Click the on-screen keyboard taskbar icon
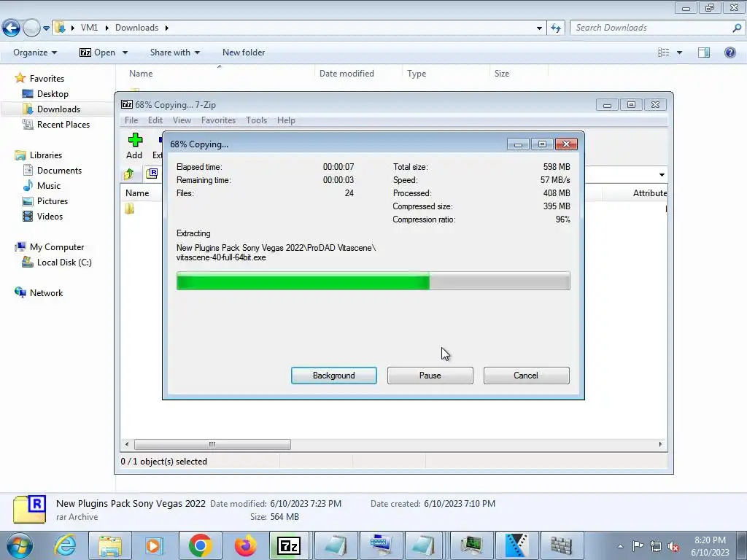The height and width of the screenshot is (560, 747). [x=381, y=545]
